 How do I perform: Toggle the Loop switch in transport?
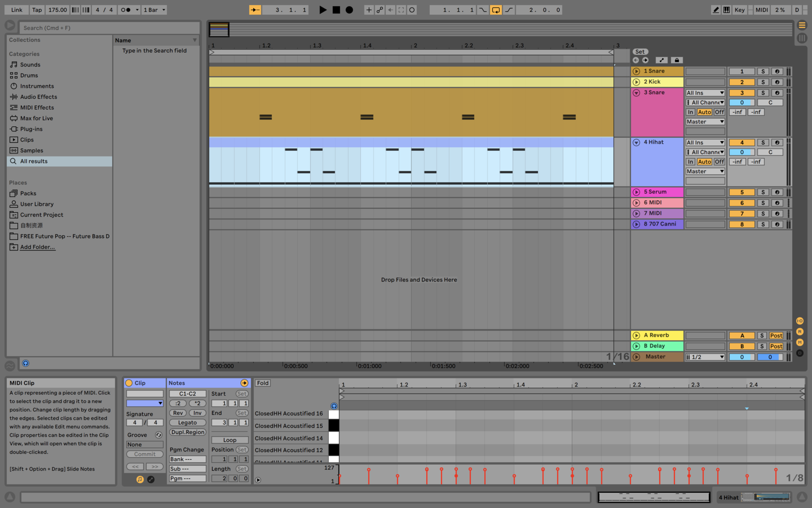coord(496,10)
